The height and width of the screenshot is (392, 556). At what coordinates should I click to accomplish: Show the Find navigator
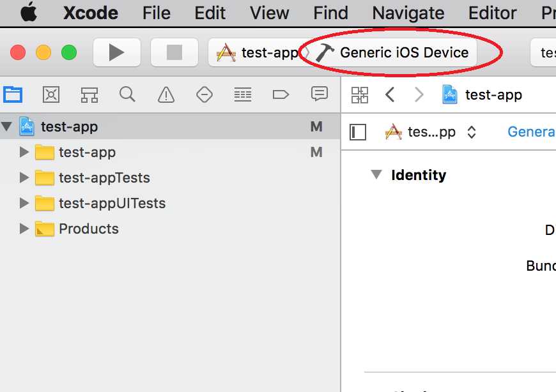[127, 94]
